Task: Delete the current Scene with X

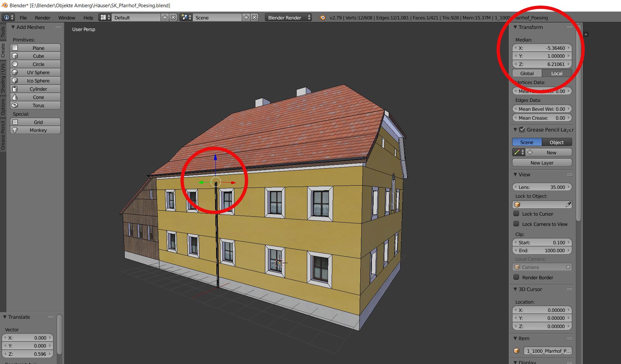Action: click(x=254, y=17)
